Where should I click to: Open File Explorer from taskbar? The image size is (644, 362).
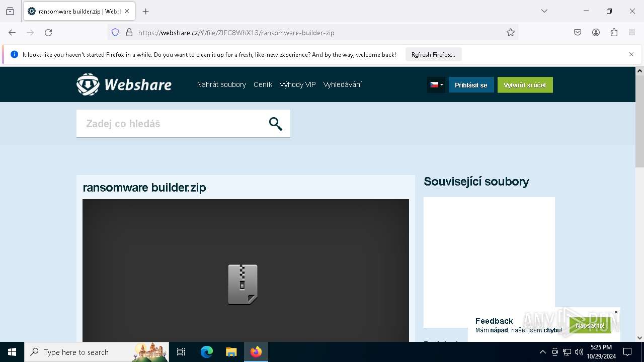pos(231,352)
